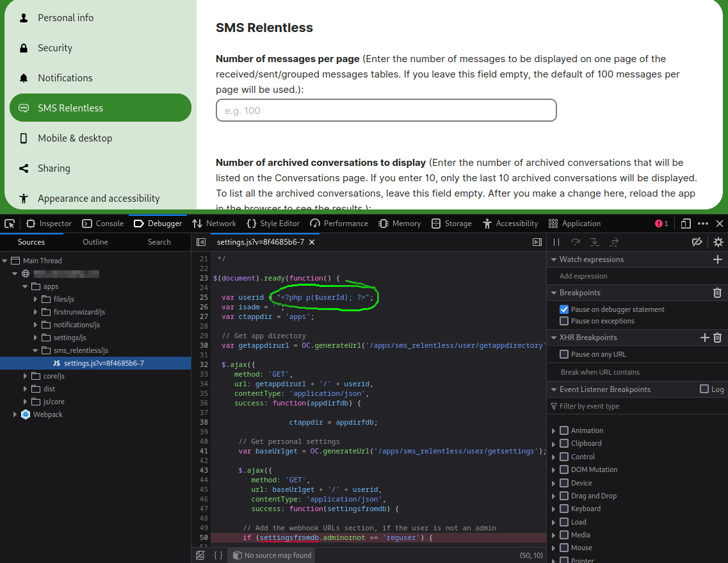Click the pretty print braces icon

(218, 555)
